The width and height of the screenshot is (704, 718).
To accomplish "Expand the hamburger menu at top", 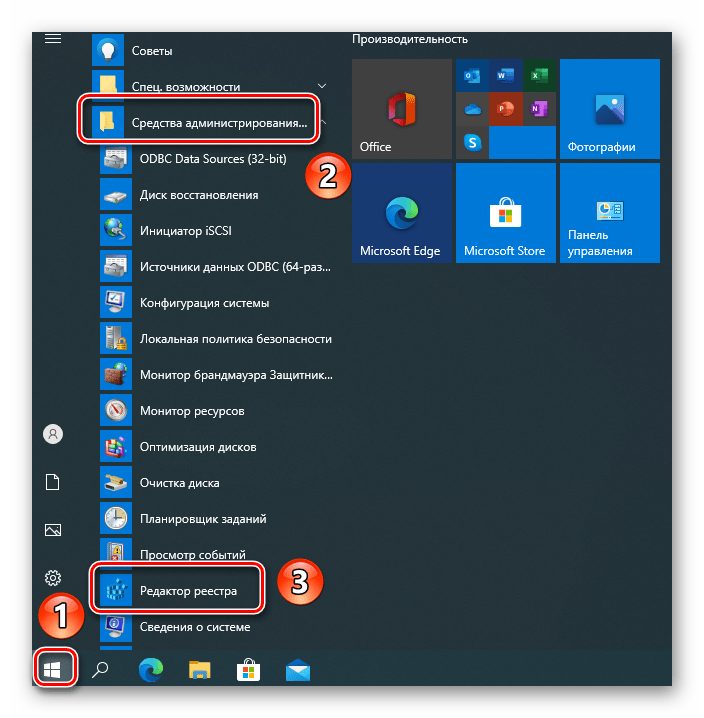I will click(53, 38).
